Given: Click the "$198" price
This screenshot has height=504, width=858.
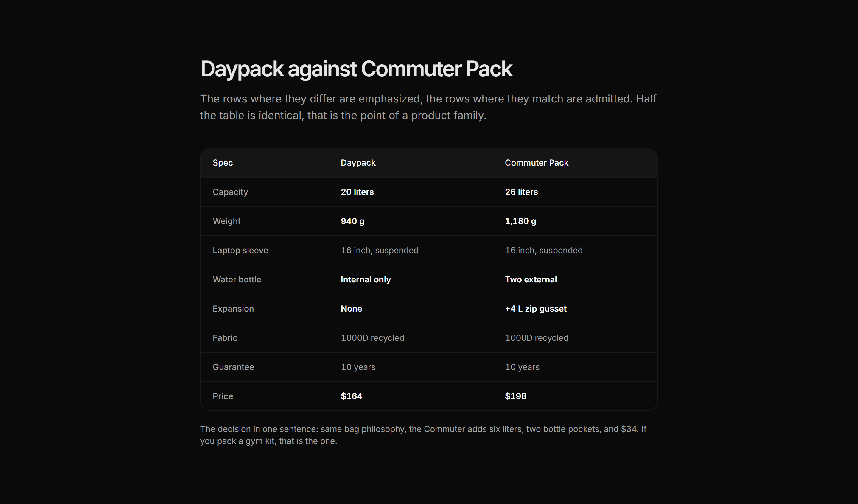Looking at the screenshot, I should point(515,396).
